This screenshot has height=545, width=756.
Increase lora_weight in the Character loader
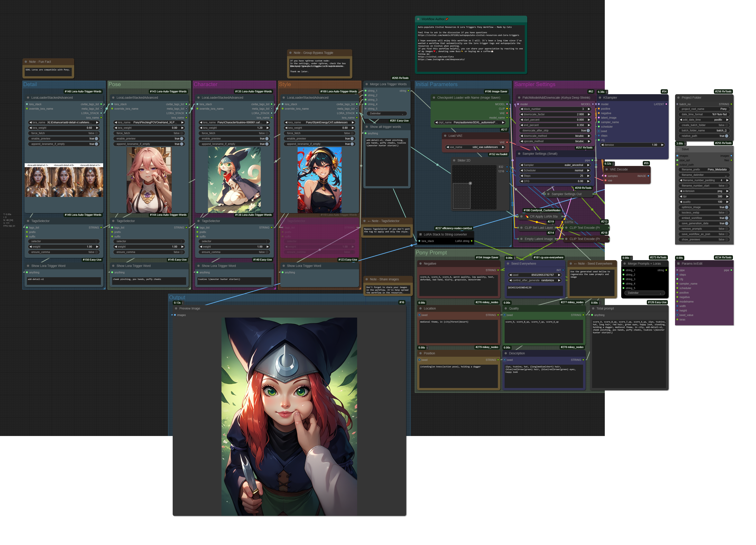268,128
